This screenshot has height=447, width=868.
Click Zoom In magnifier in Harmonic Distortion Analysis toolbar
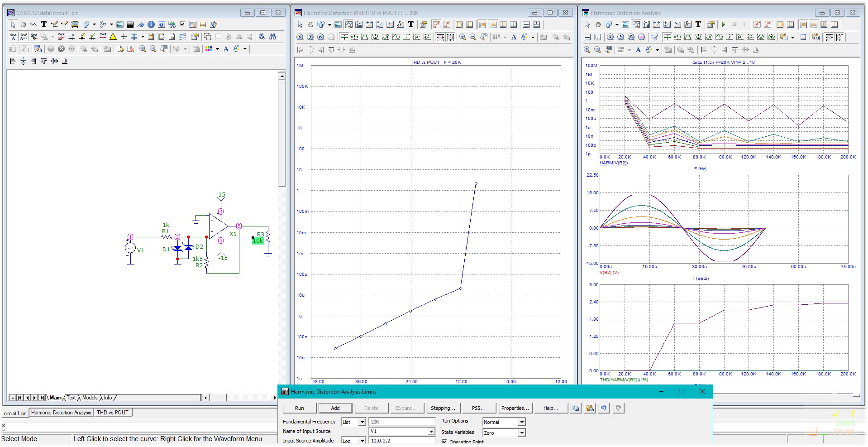(587, 50)
